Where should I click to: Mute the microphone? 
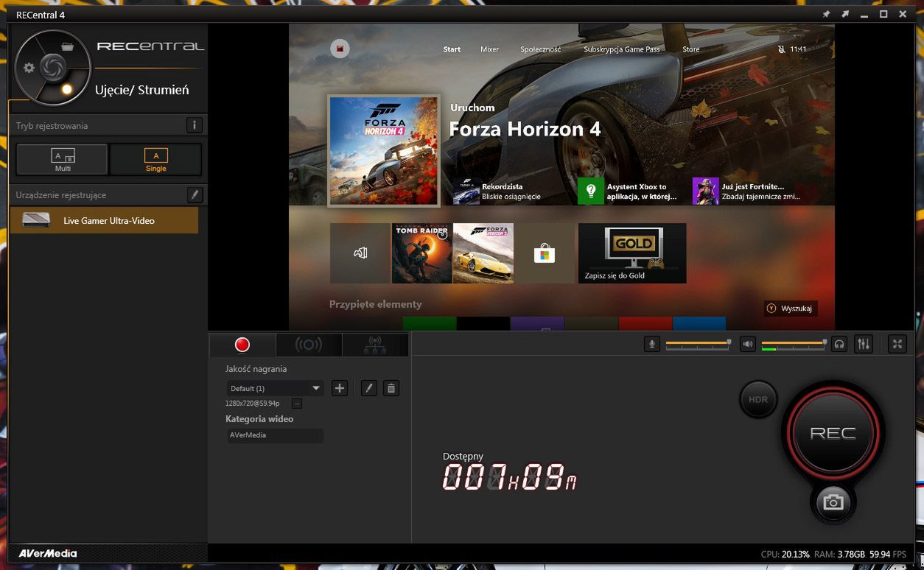[651, 344]
